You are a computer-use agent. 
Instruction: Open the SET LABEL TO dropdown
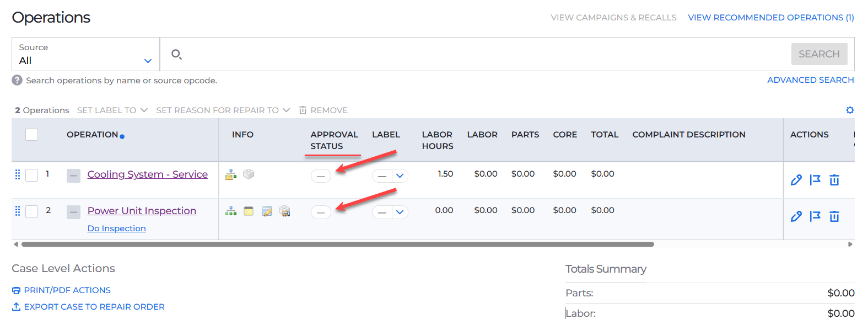(112, 110)
